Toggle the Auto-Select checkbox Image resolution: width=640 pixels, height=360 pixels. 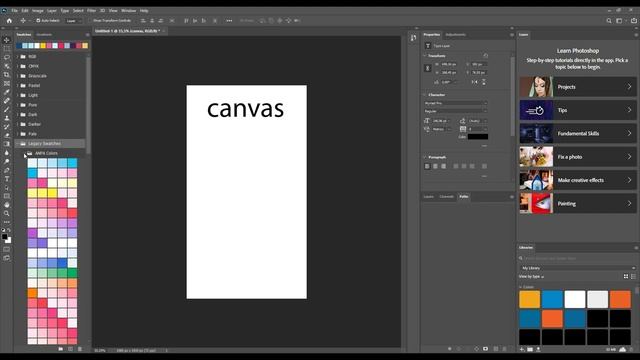[38, 20]
